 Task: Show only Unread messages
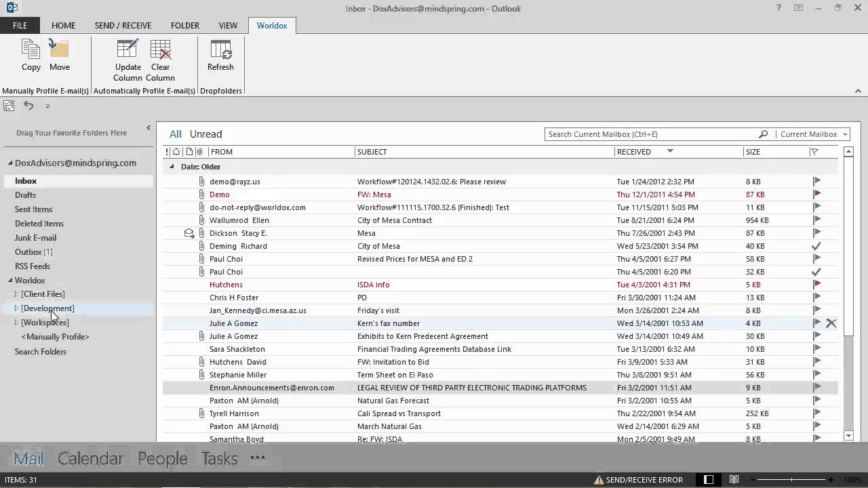pyautogui.click(x=205, y=134)
